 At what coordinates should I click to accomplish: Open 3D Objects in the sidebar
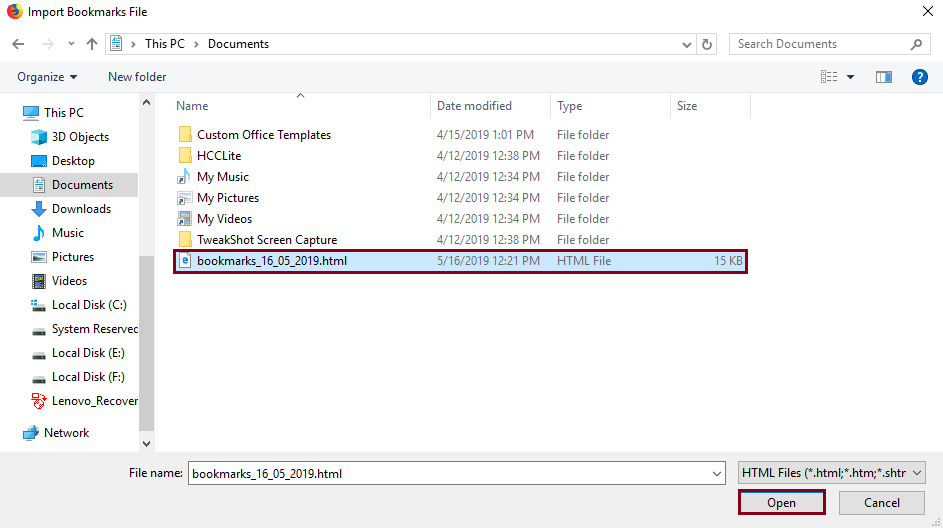80,137
